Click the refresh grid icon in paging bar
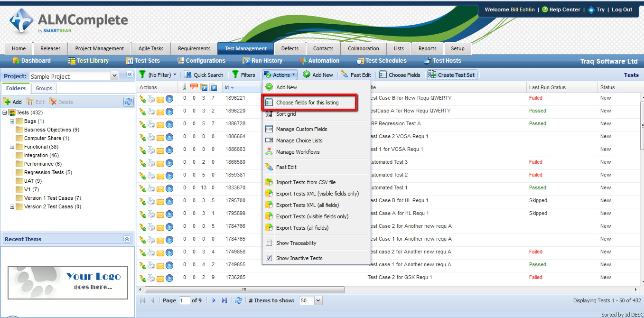644x318 pixels. pyautogui.click(x=239, y=300)
